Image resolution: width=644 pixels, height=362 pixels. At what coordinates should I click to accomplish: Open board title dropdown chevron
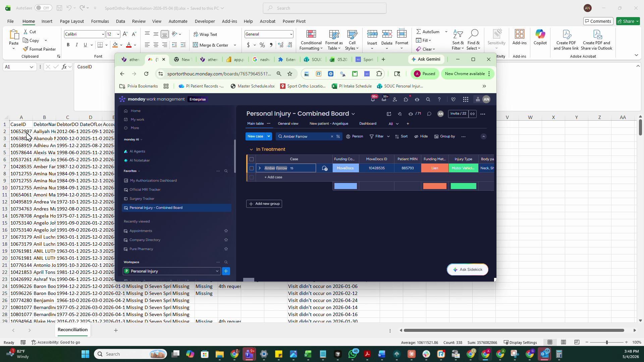click(x=353, y=114)
